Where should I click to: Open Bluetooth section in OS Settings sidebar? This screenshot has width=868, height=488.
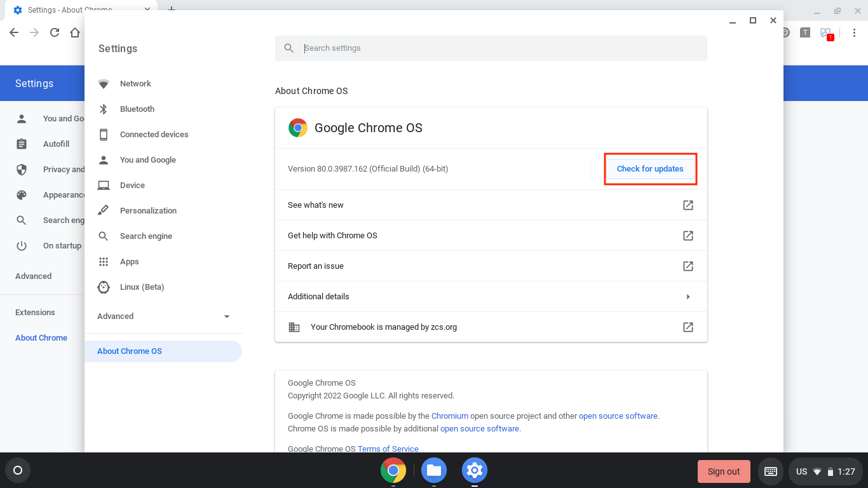click(137, 109)
